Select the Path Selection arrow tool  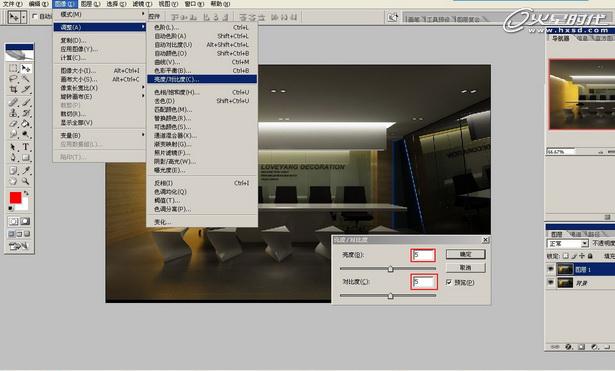pyautogui.click(x=13, y=147)
